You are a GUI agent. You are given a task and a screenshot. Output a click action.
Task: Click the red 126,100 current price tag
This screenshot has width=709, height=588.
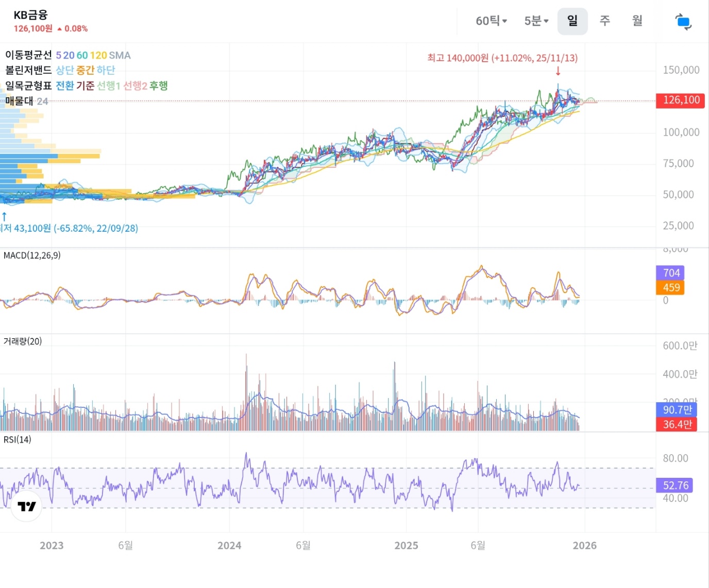click(x=680, y=100)
